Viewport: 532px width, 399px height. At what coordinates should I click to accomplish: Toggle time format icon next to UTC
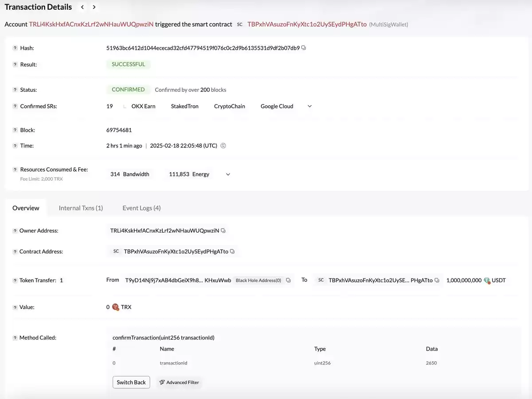(x=223, y=146)
